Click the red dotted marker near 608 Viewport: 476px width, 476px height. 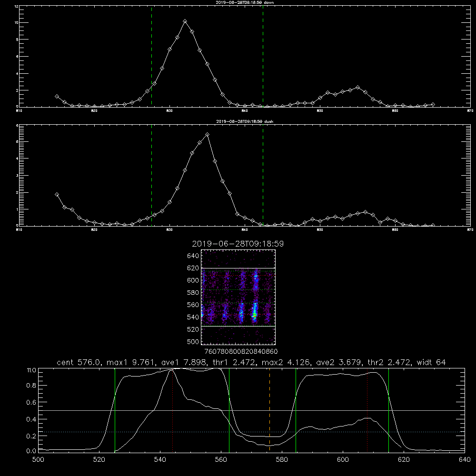point(367,410)
